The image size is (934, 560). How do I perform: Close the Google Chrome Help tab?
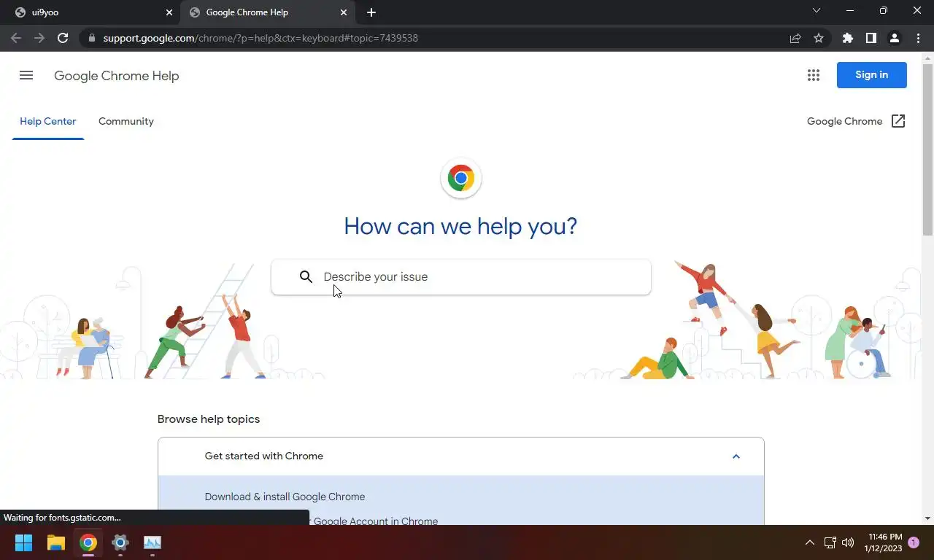tap(344, 12)
